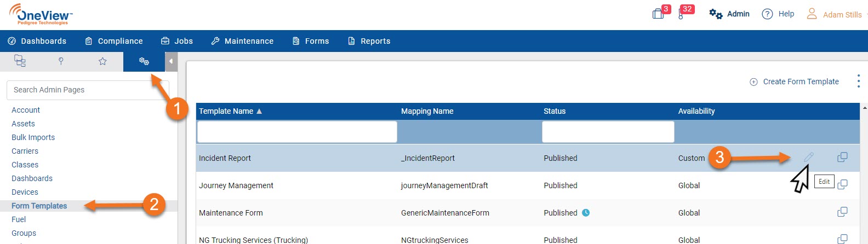The height and width of the screenshot is (244, 868).
Task: Open the Compliance menu
Action: tap(114, 41)
